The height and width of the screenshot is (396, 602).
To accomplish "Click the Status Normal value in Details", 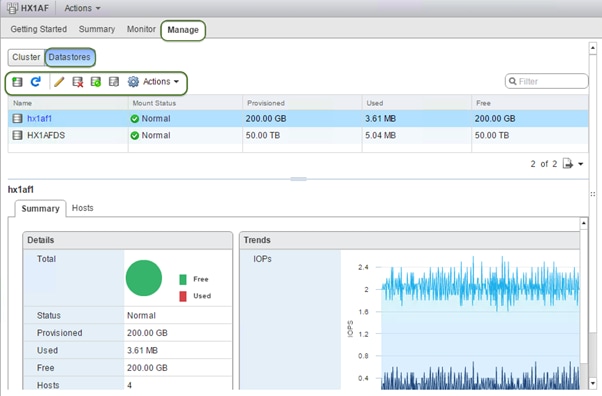I will tap(141, 316).
